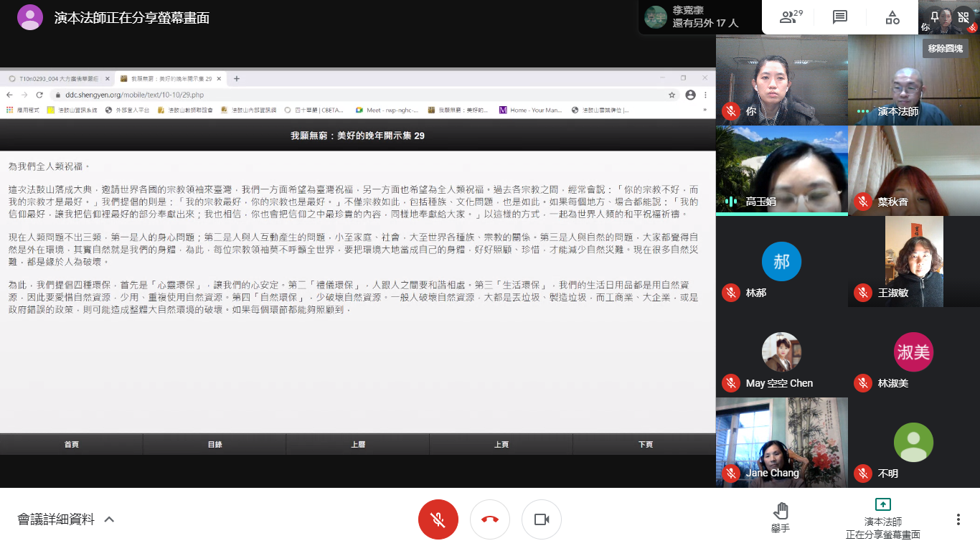The height and width of the screenshot is (551, 980).
Task: Open the activities shapes icon
Action: pyautogui.click(x=892, y=17)
